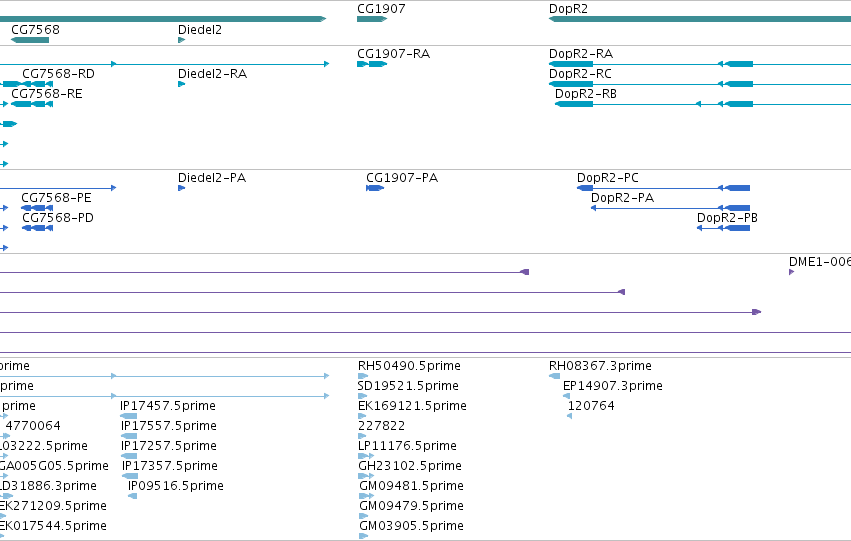Select EST RH08367.3prime
The width and height of the screenshot is (851, 541).
[600, 366]
